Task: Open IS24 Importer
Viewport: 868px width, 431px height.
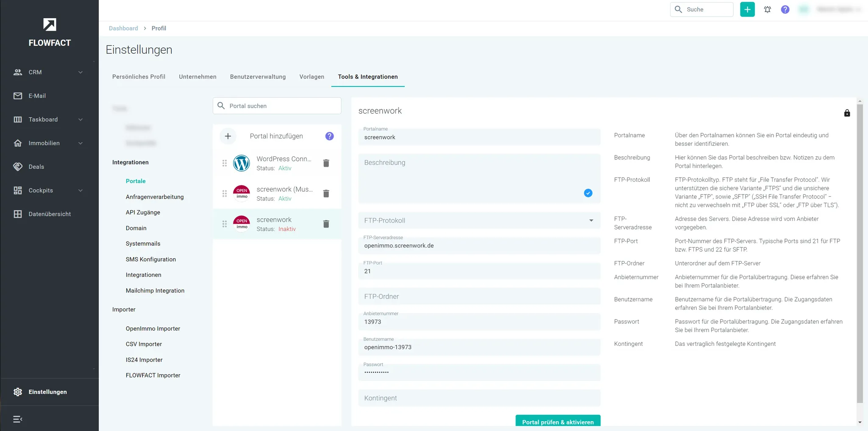Action: [144, 360]
